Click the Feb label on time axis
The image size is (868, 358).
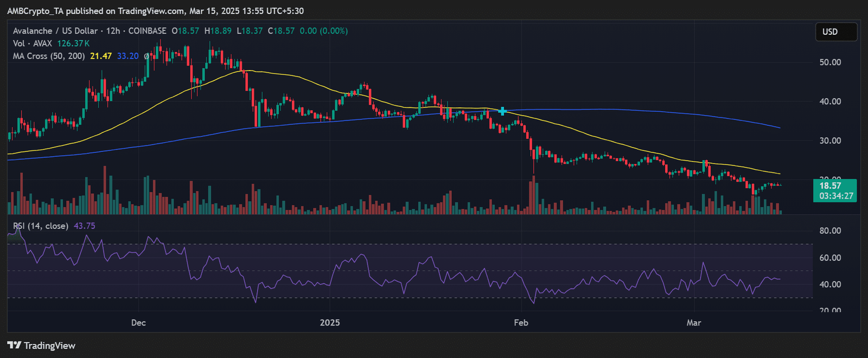point(521,323)
